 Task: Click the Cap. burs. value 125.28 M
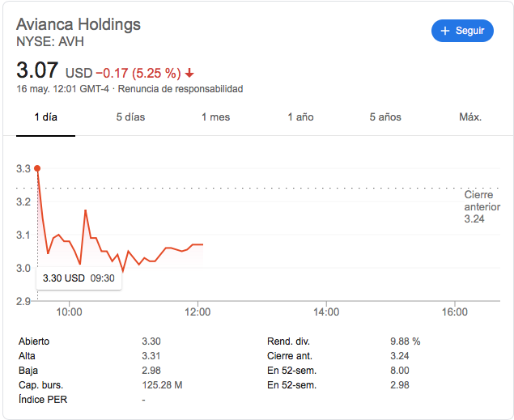coord(162,385)
